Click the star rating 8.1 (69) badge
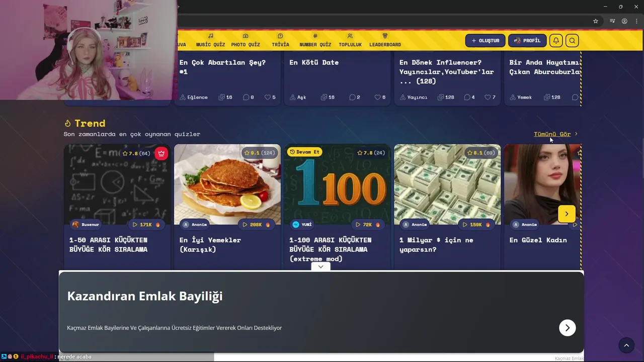The image size is (644, 362). tap(481, 153)
